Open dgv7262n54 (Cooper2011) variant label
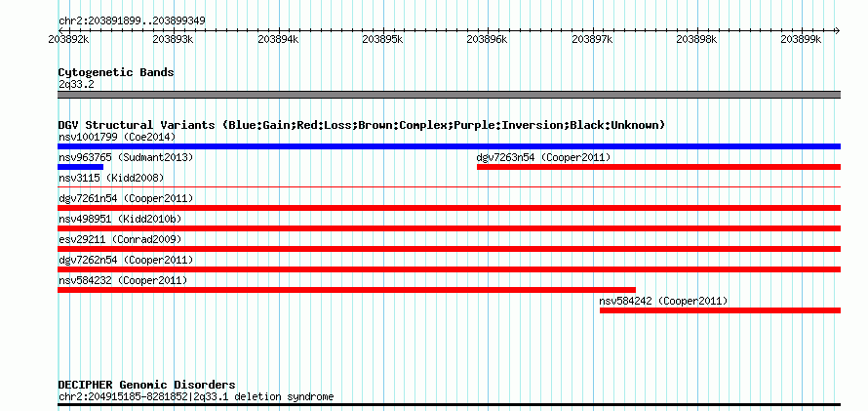The image size is (868, 411). pos(126,260)
